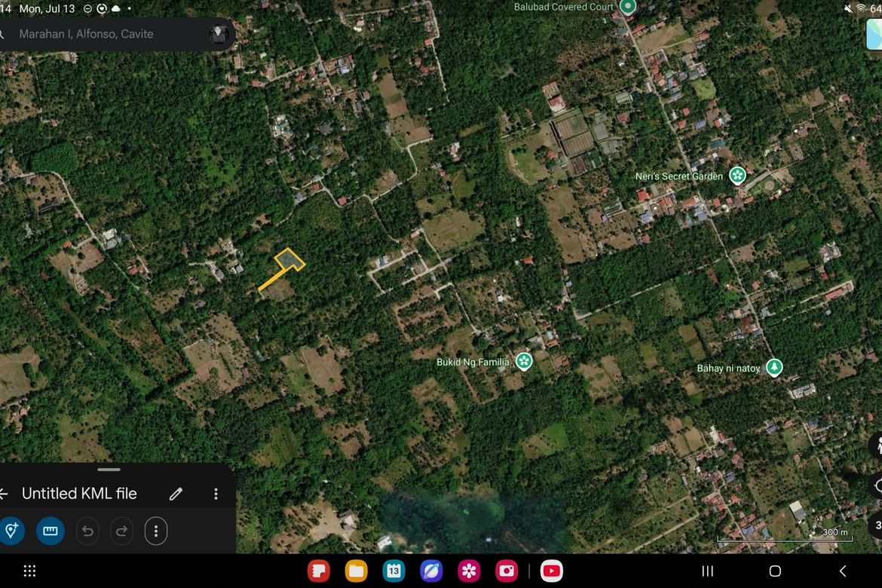Image resolution: width=882 pixels, height=588 pixels.
Task: Open the red notes app in taskbar
Action: tap(318, 571)
